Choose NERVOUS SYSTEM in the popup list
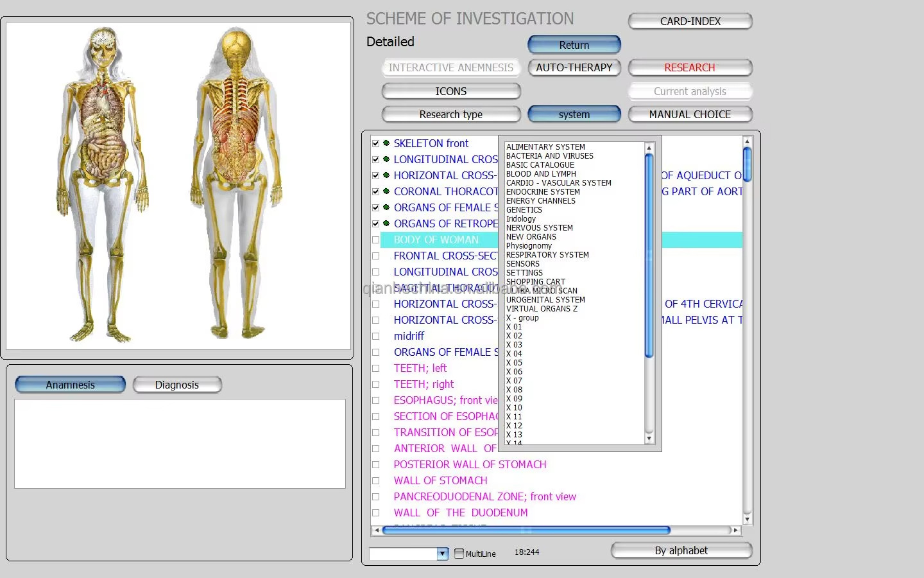924x578 pixels. [x=539, y=228]
